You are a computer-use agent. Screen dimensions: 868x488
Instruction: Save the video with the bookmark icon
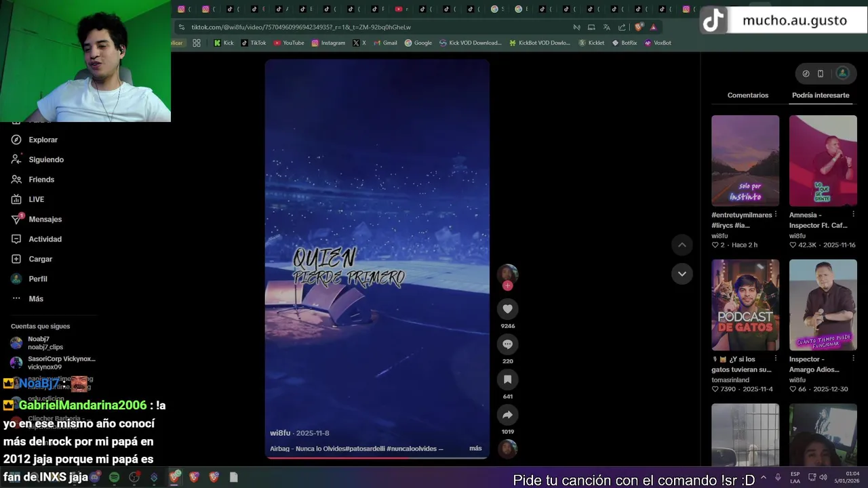tap(507, 380)
